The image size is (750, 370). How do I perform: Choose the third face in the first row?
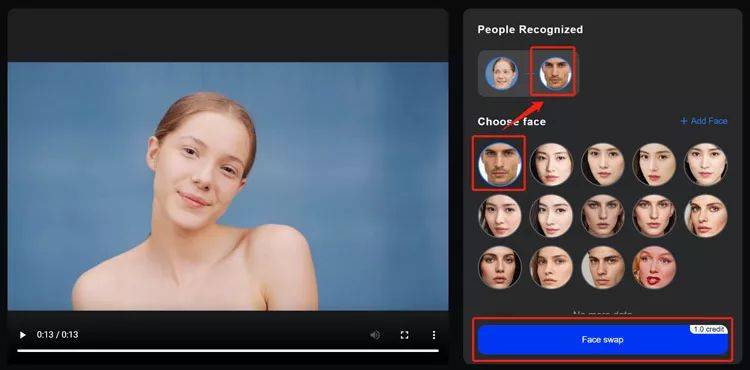[x=603, y=164]
